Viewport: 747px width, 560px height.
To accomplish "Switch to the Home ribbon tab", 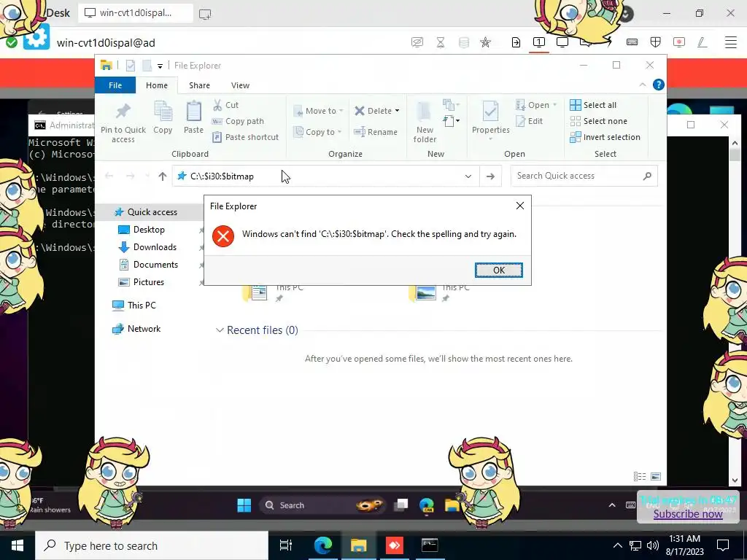I will 157,85.
